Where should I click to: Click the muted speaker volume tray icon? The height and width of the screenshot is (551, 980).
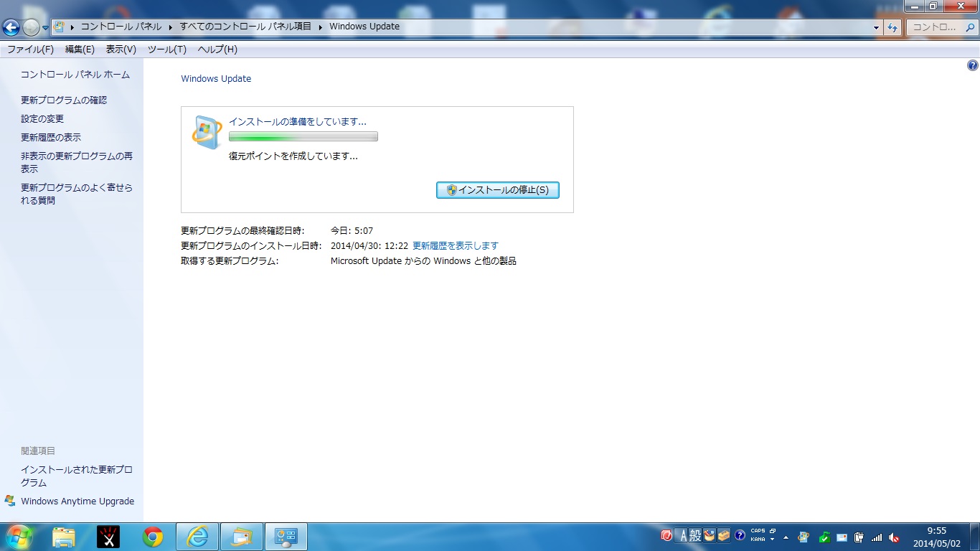click(x=894, y=537)
